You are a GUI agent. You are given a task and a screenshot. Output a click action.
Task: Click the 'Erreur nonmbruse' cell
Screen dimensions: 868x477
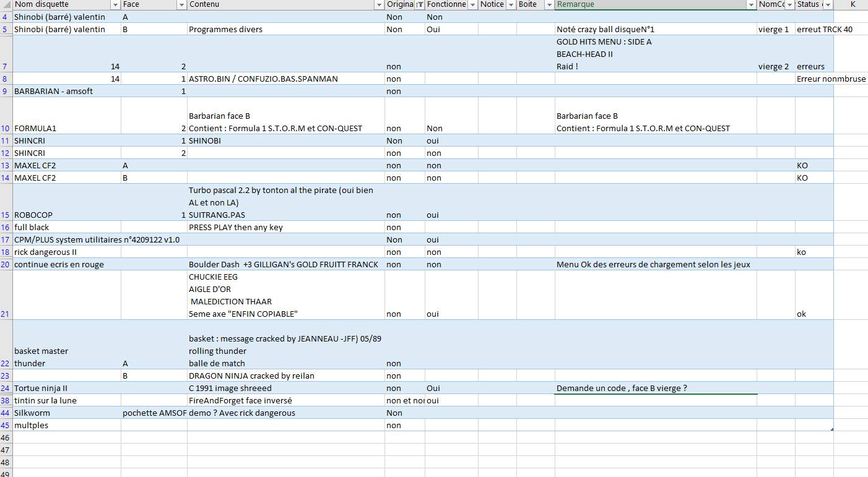point(814,79)
